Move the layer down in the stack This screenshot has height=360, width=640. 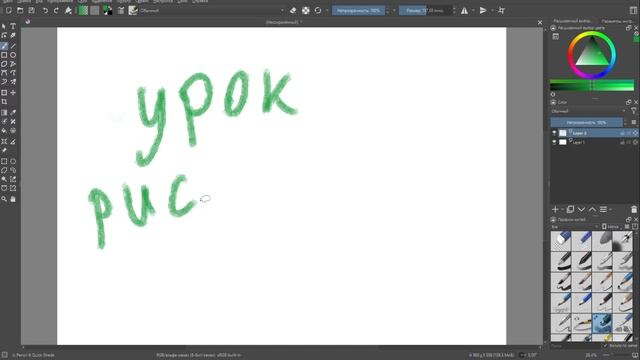pos(581,209)
